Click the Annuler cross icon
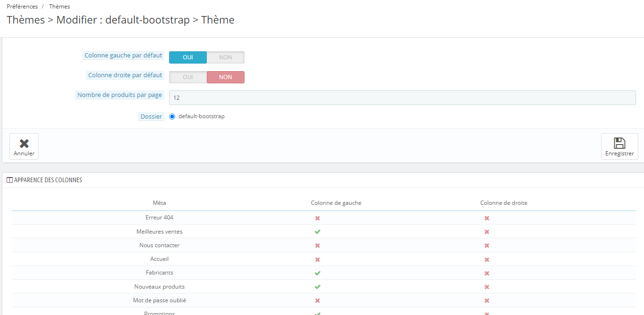644x315 pixels. [24, 143]
